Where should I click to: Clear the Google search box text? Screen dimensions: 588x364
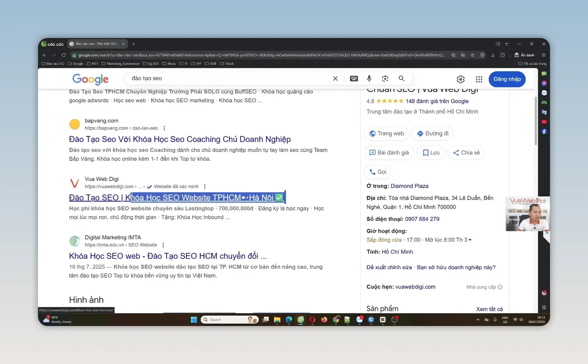click(335, 78)
